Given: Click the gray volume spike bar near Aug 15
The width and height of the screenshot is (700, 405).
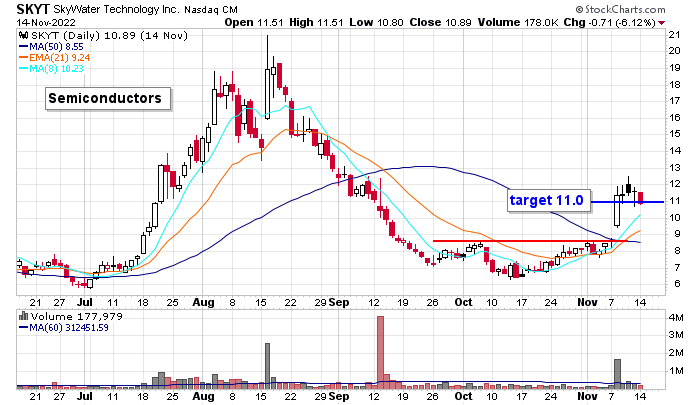Looking at the screenshot, I should (267, 366).
